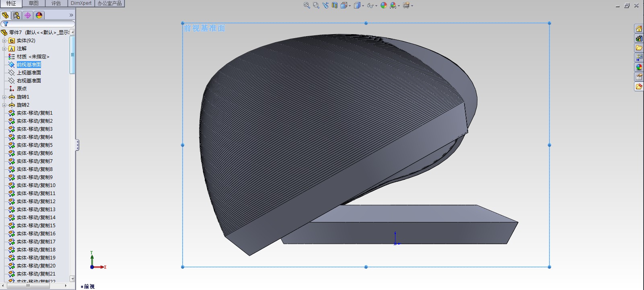644x290 pixels.
Task: Open Hide/Show Items dropdown arrow
Action: (376, 6)
